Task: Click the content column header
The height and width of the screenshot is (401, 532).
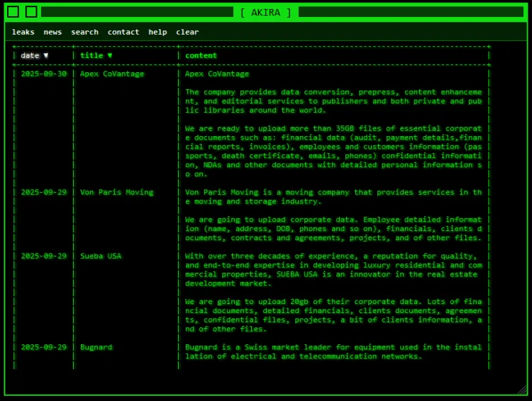Action: [201, 55]
